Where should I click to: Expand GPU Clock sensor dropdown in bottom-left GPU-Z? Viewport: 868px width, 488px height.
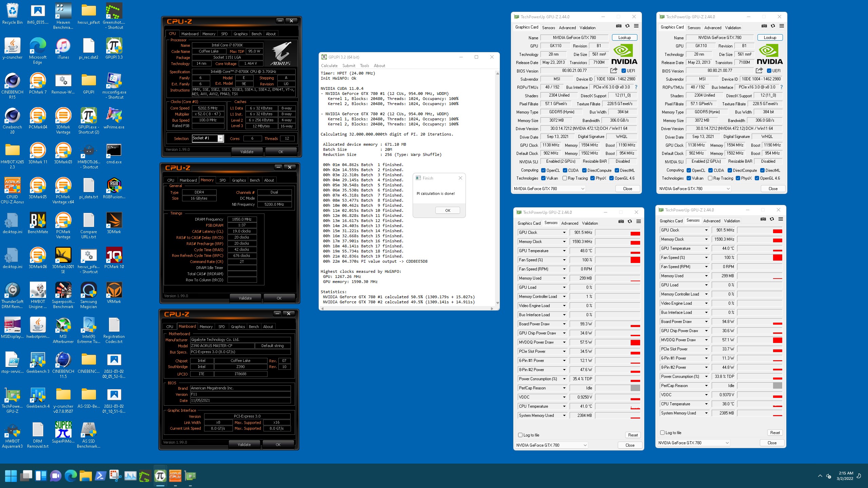pyautogui.click(x=564, y=232)
